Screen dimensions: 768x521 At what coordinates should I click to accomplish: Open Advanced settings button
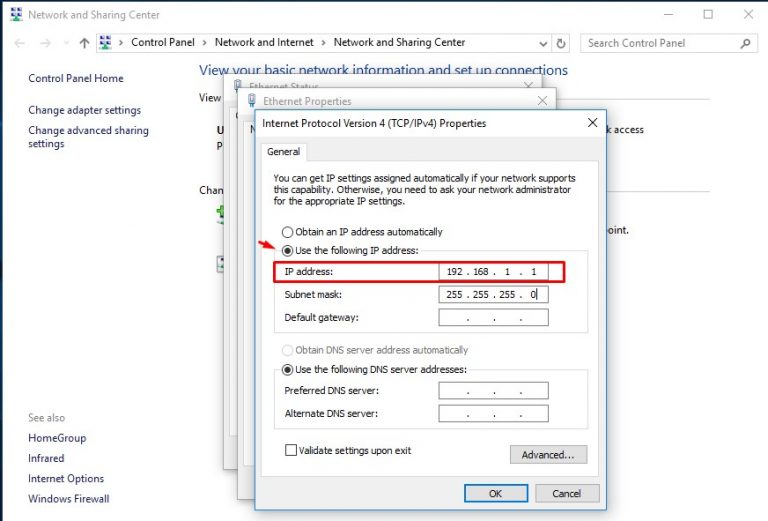(548, 454)
